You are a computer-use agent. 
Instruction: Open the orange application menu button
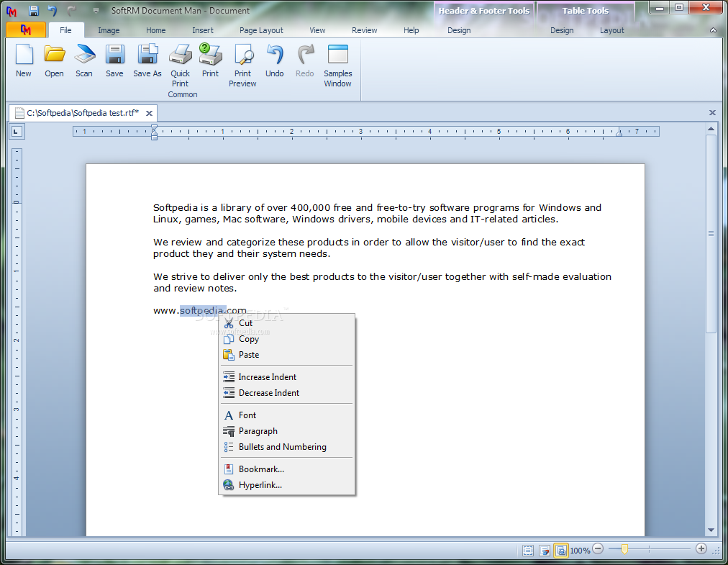pyautogui.click(x=26, y=30)
